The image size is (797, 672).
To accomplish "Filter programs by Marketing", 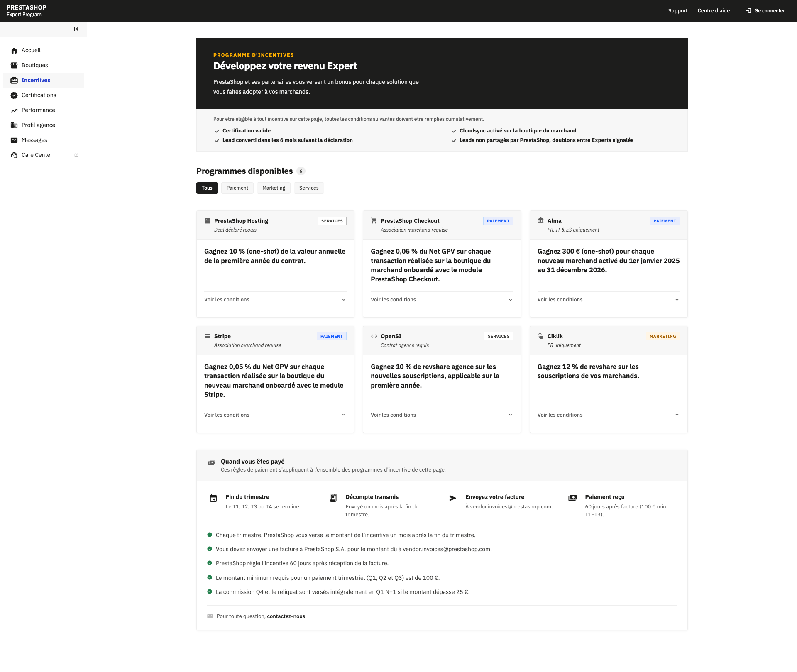I will coord(274,188).
